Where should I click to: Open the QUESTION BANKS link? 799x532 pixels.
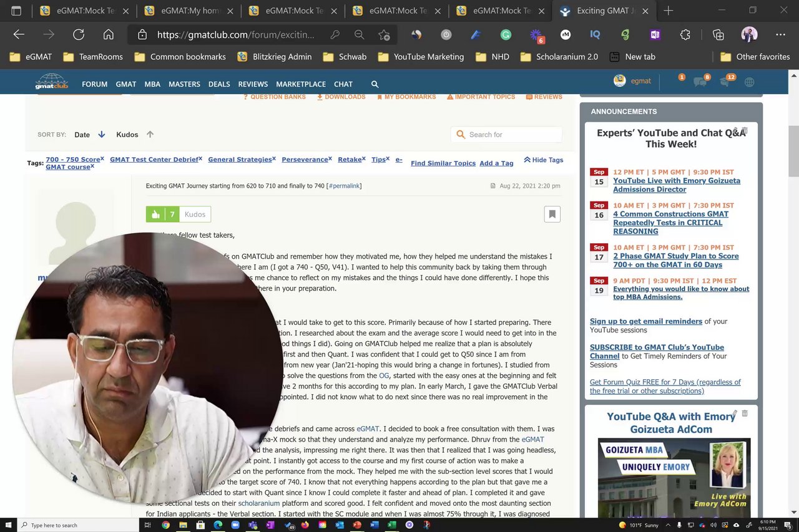(275, 97)
